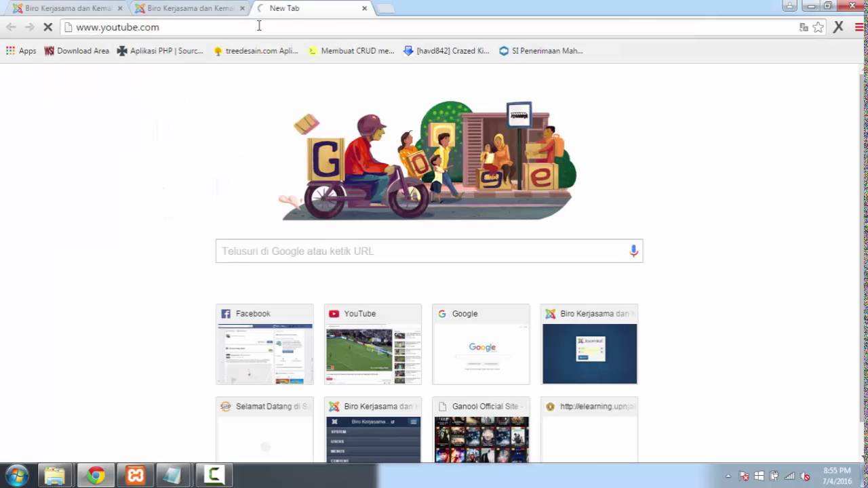
Task: Show hidden system tray icons
Action: click(x=728, y=476)
